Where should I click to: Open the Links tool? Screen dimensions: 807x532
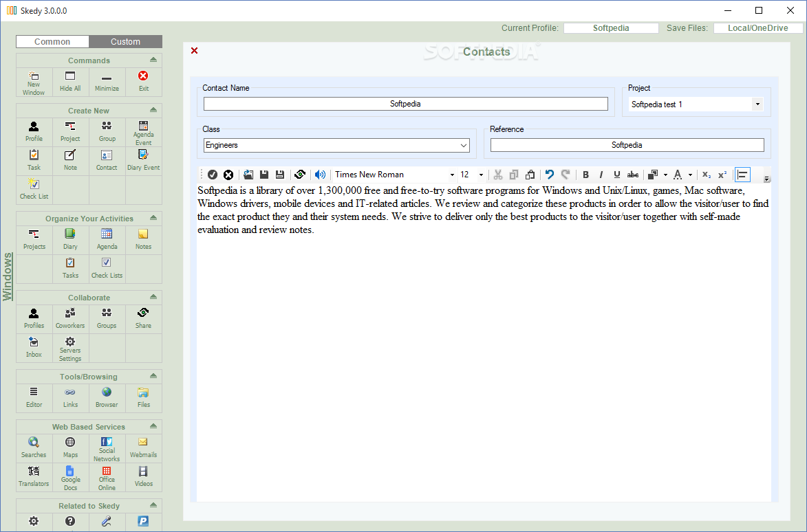click(70, 398)
